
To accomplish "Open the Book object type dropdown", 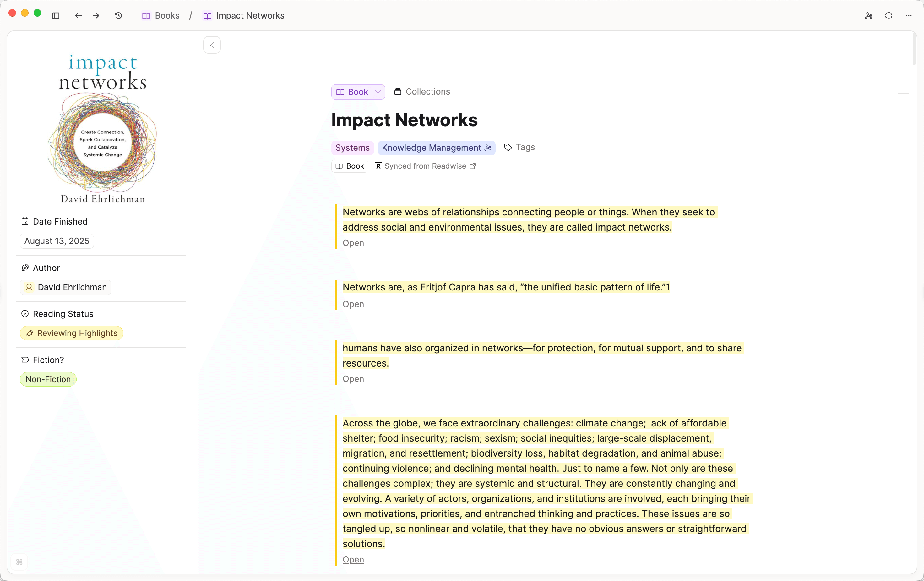I will click(378, 92).
